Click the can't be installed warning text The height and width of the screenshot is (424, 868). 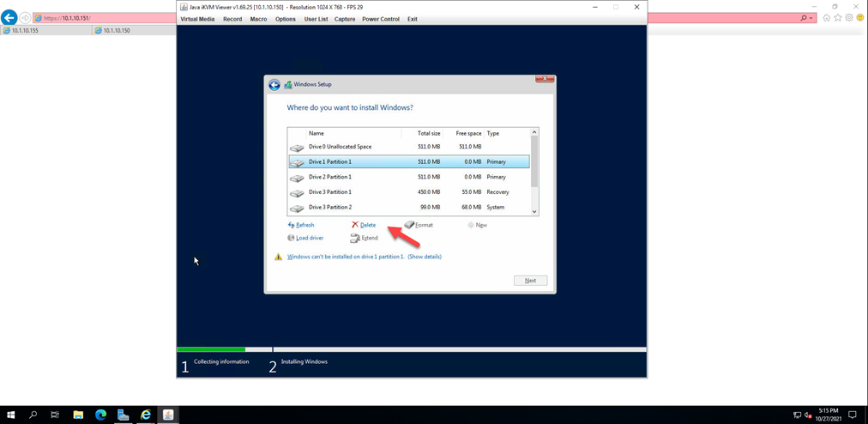coord(347,257)
